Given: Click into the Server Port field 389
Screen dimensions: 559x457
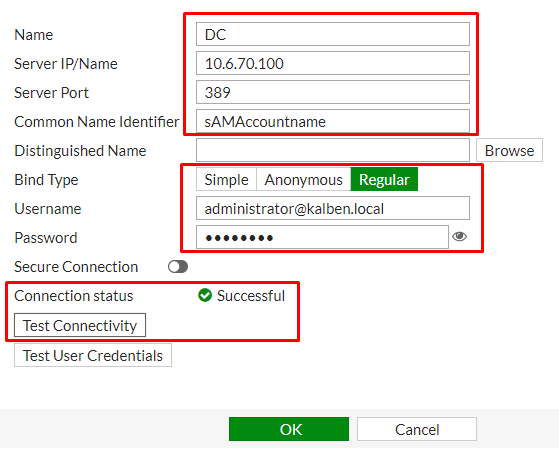Looking at the screenshot, I should pyautogui.click(x=333, y=92).
